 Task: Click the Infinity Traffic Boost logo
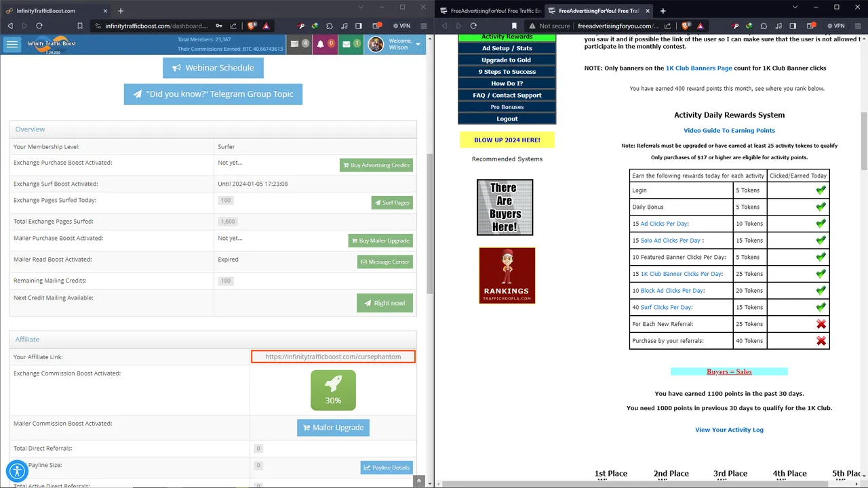52,44
